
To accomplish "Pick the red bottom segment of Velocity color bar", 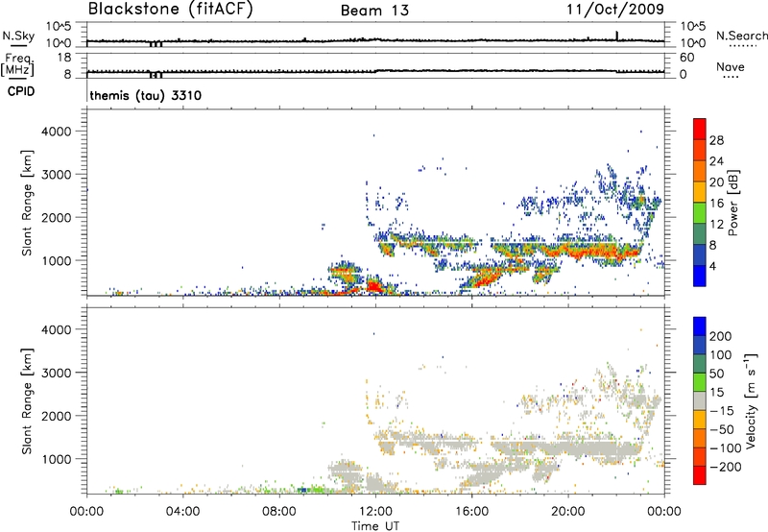I will pos(700,475).
